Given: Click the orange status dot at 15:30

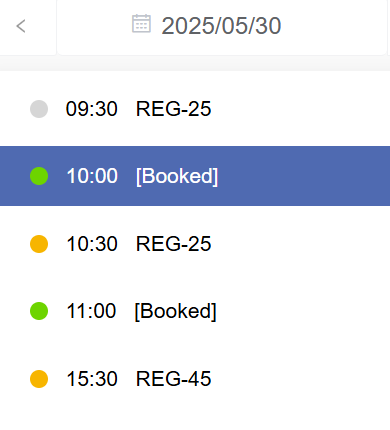Looking at the screenshot, I should (39, 379).
